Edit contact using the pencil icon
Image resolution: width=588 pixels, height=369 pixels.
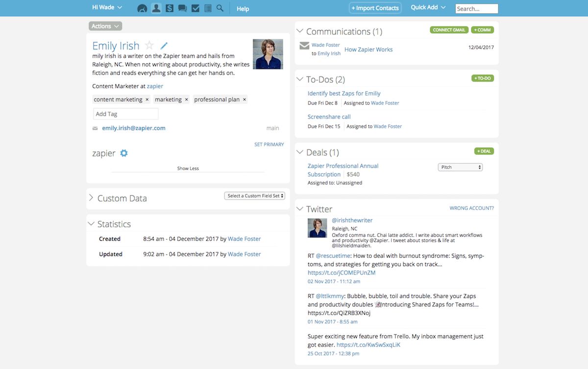pos(164,46)
